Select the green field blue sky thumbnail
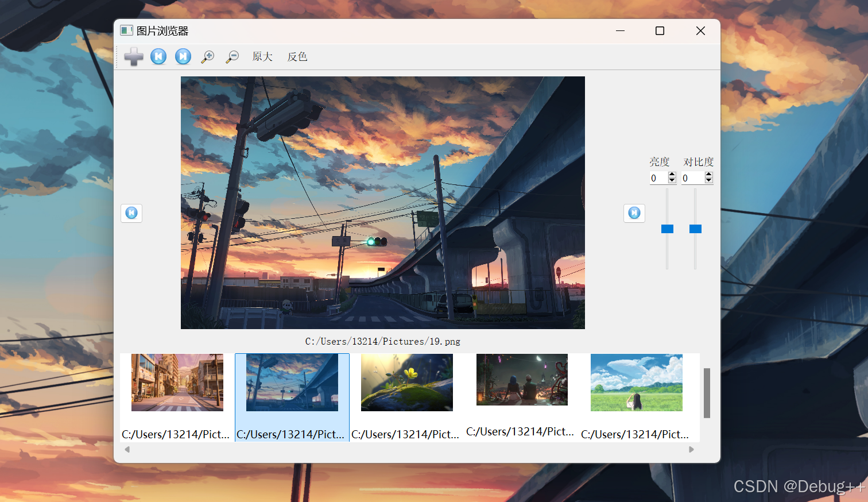The height and width of the screenshot is (502, 868). 637,383
